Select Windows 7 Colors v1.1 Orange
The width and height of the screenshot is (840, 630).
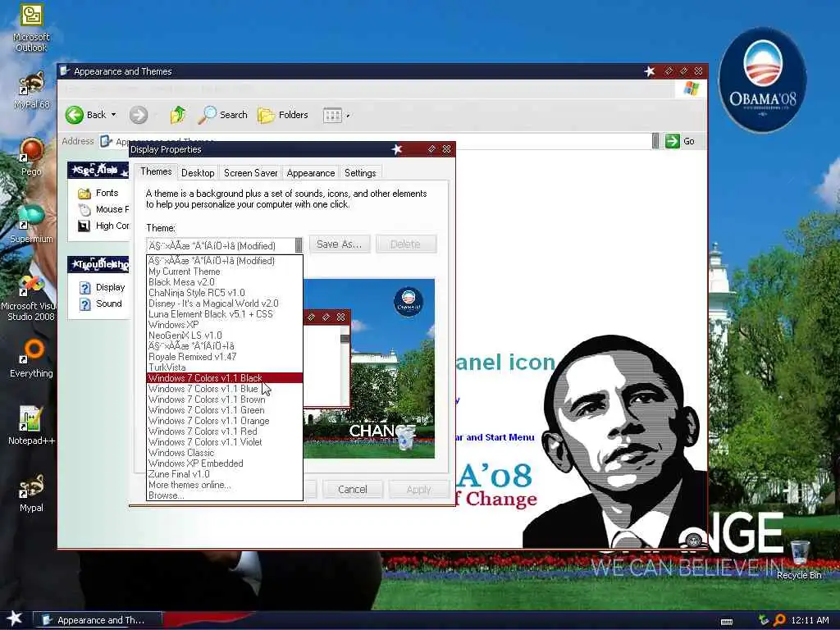(225, 421)
